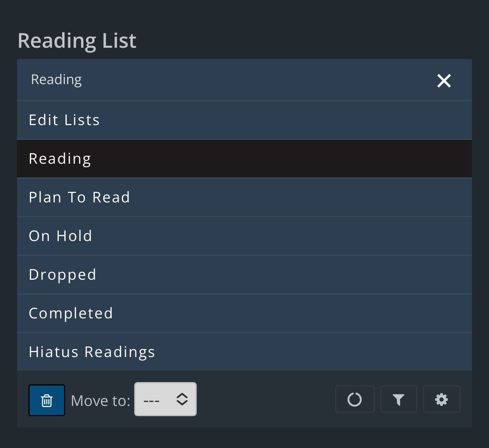
Task: Close the list selector with the X icon
Action: point(444,81)
